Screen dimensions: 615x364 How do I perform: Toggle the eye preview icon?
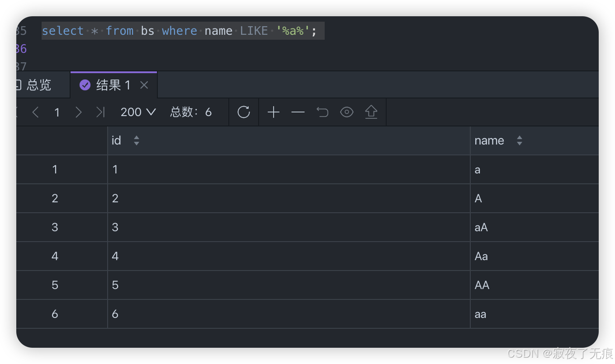point(347,112)
